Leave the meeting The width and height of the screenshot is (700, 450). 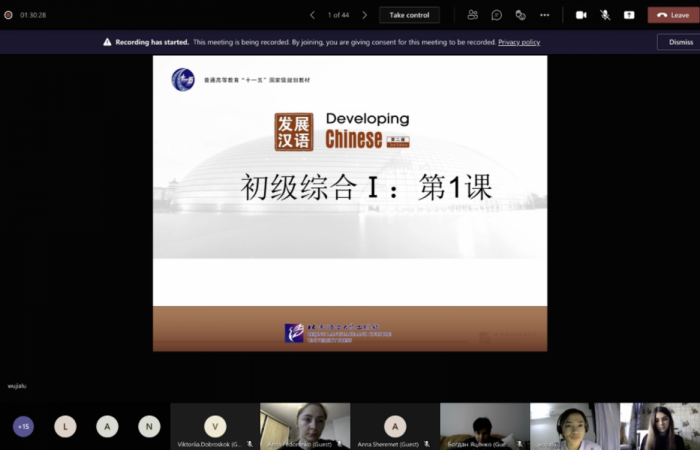point(673,15)
